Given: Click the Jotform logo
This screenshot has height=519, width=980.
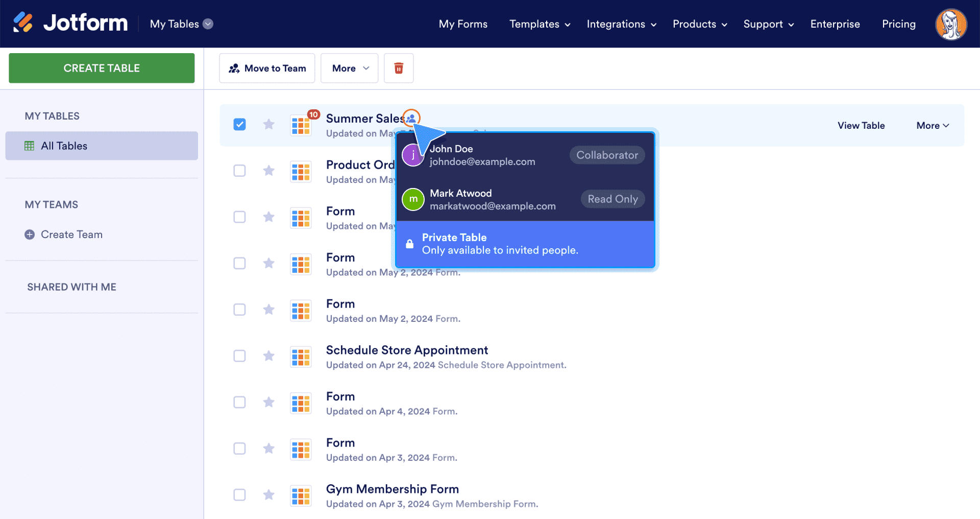Looking at the screenshot, I should point(70,23).
